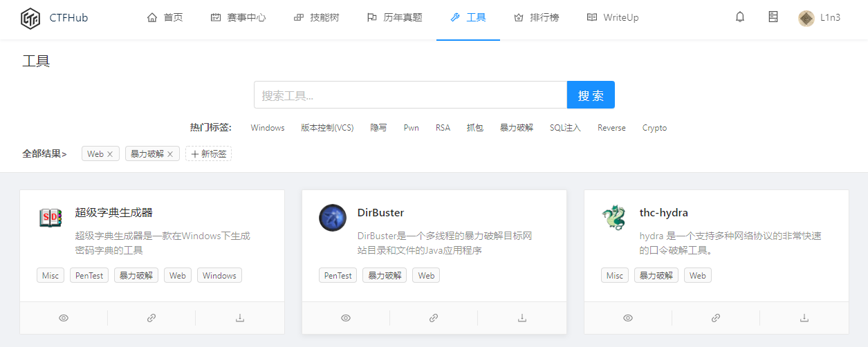
Task: Click the thc-hydra dragon icon
Action: click(x=614, y=218)
